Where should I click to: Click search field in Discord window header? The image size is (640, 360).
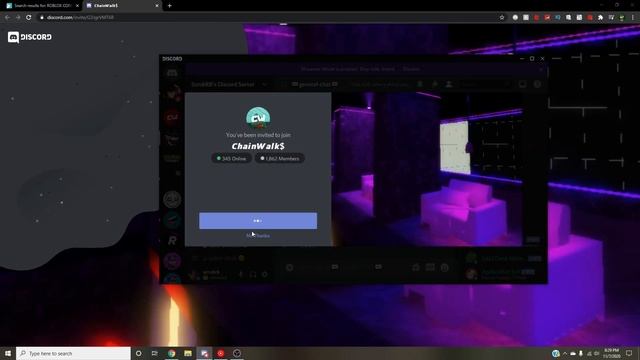[x=486, y=84]
